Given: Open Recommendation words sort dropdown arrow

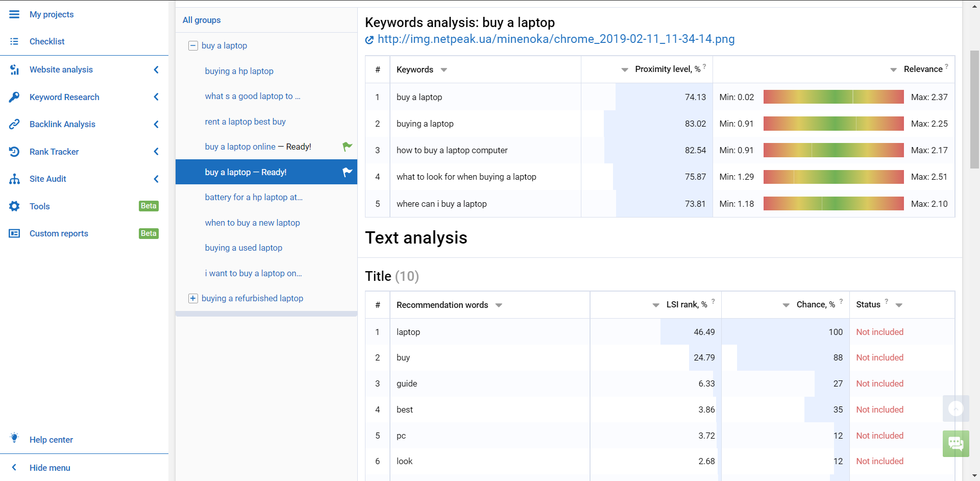Looking at the screenshot, I should click(x=499, y=305).
